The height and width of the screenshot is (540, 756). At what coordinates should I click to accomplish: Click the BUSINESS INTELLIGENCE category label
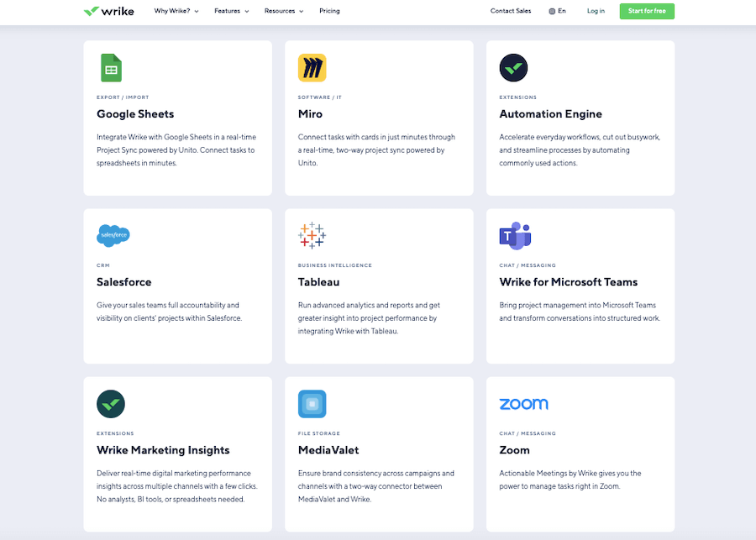335,265
